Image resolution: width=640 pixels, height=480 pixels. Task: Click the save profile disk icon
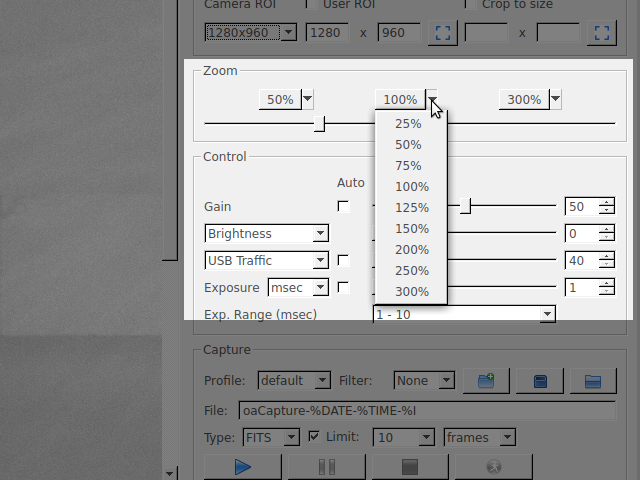(540, 381)
